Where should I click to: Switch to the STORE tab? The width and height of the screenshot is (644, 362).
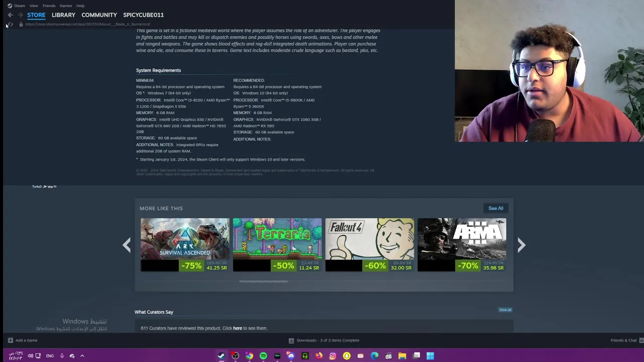(x=36, y=15)
